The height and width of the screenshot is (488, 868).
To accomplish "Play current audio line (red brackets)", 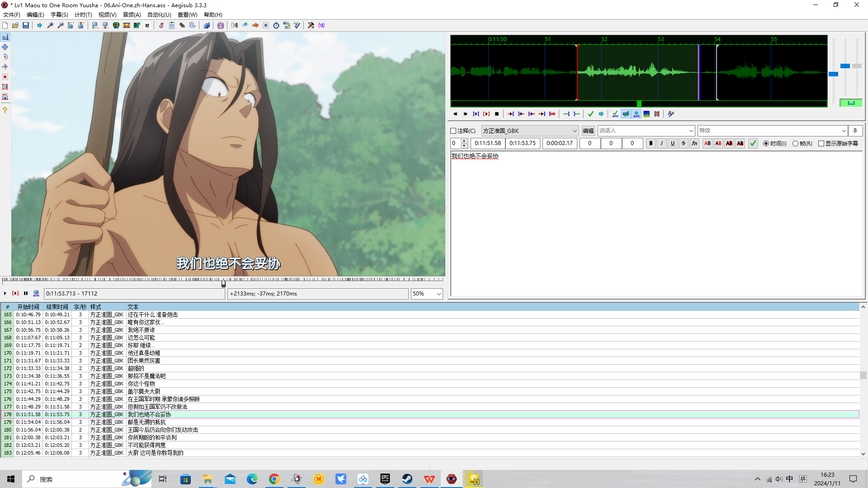I will click(x=486, y=114).
